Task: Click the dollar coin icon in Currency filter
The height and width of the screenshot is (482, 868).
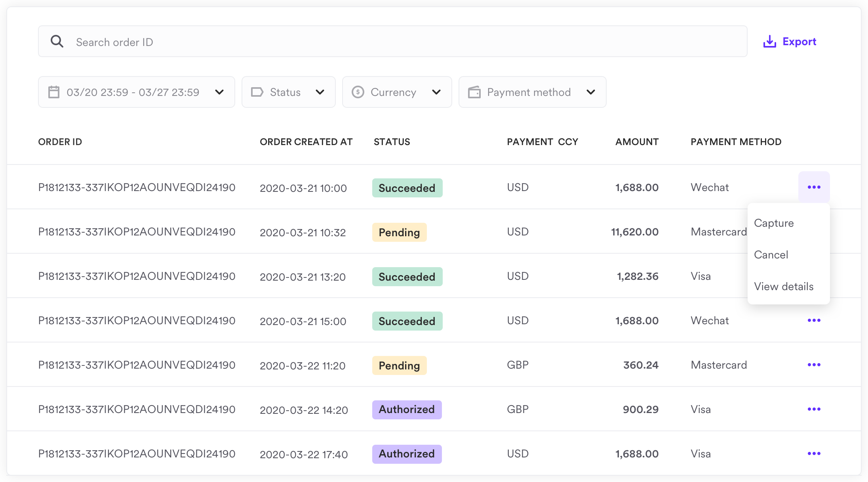Action: pyautogui.click(x=358, y=92)
